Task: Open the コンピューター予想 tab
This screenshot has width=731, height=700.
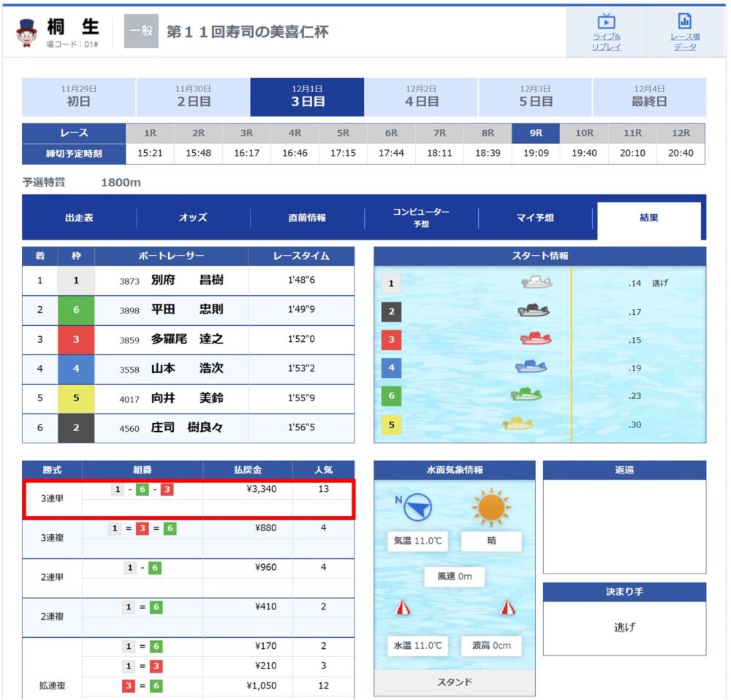Action: pos(421,218)
